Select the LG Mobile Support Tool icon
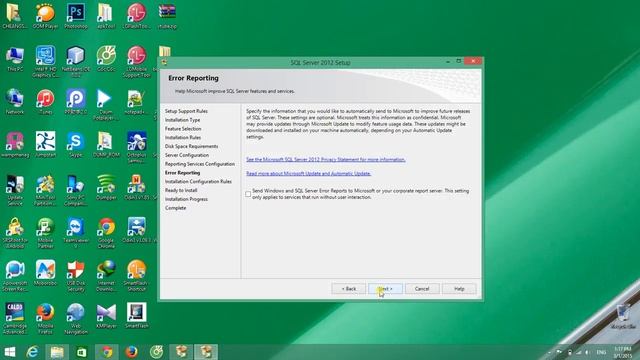The width and height of the screenshot is (640, 360). click(x=136, y=61)
